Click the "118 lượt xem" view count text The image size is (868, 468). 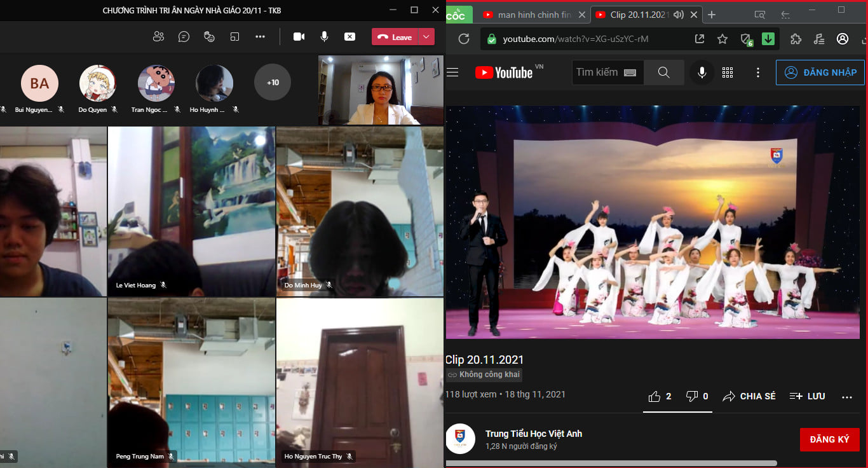[471, 394]
